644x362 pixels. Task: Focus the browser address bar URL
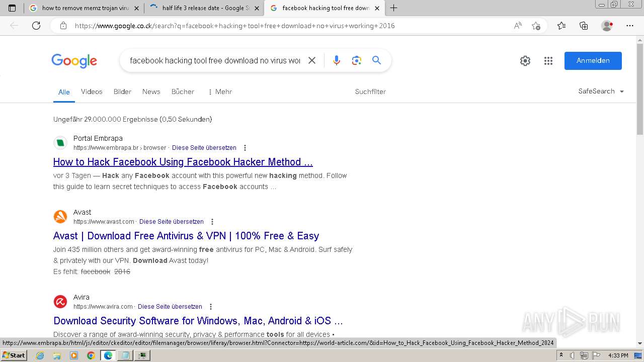coord(234,26)
